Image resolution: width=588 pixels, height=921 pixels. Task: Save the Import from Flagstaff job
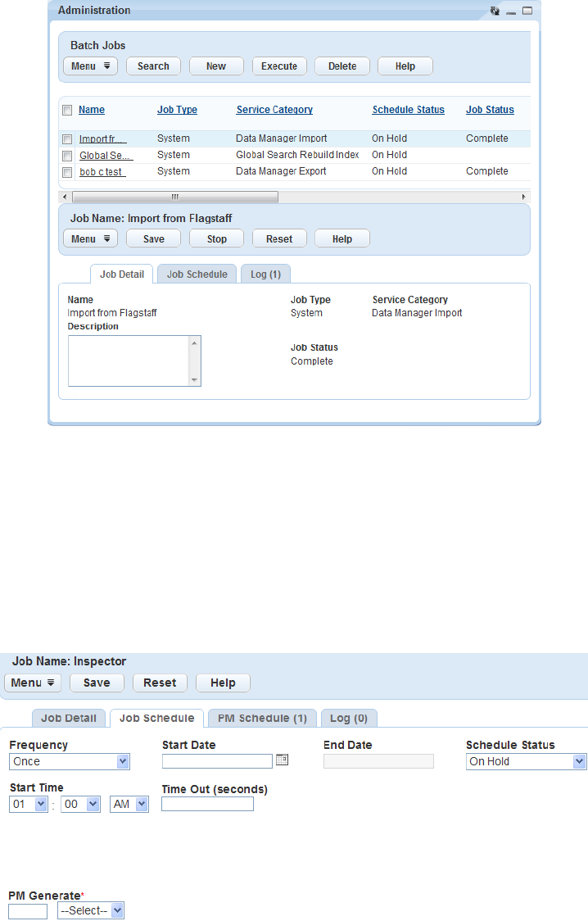click(153, 239)
